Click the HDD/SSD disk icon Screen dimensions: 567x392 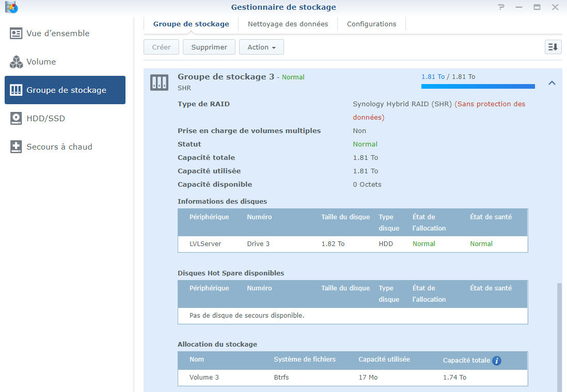tap(16, 119)
